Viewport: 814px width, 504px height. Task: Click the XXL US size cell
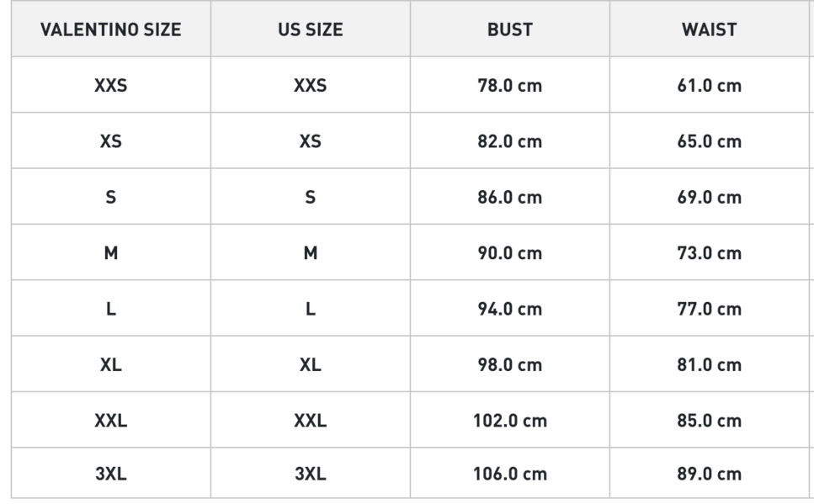311,420
